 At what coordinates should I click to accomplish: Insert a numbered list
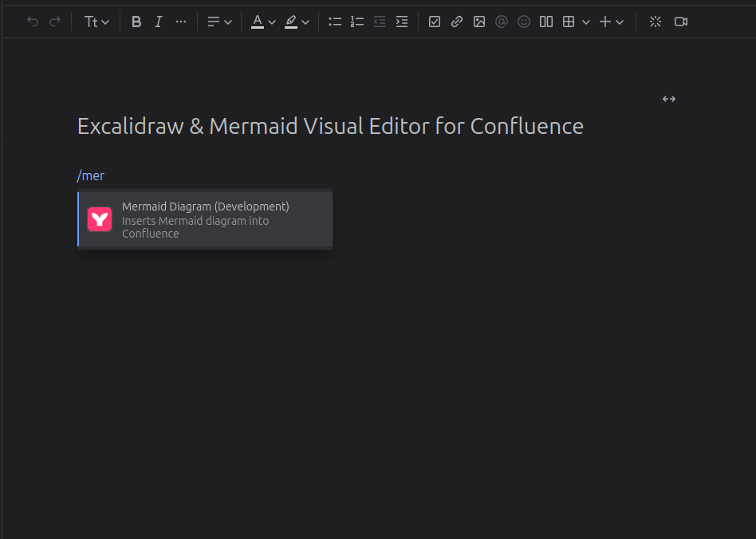[357, 22]
